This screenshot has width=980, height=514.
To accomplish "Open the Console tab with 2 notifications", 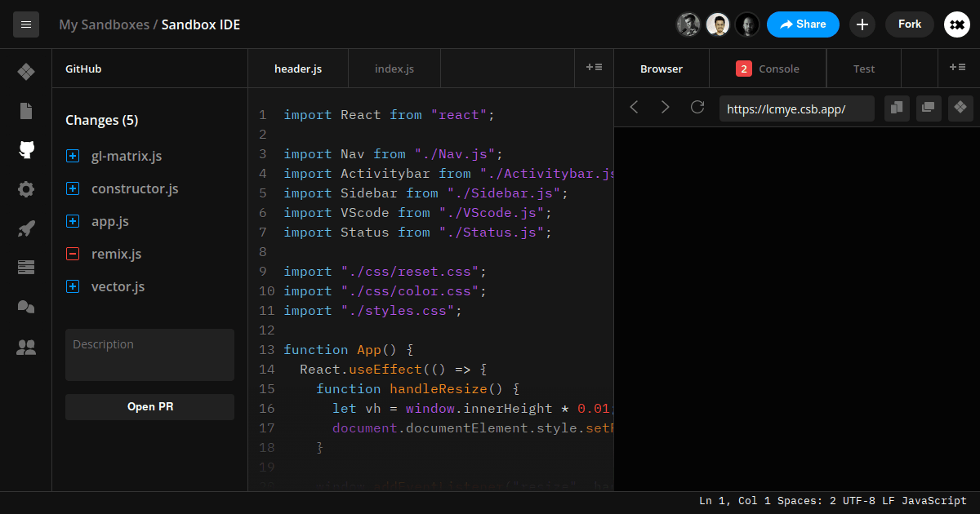I will tap(768, 68).
